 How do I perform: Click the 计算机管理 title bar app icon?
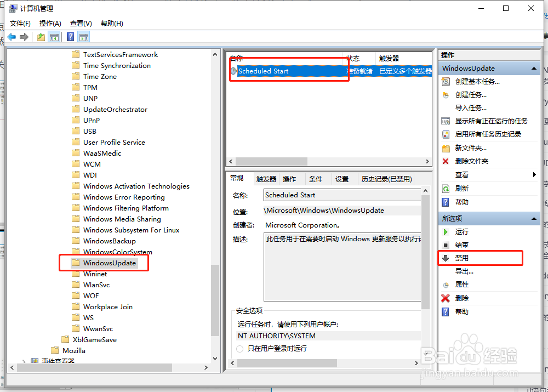(x=13, y=8)
